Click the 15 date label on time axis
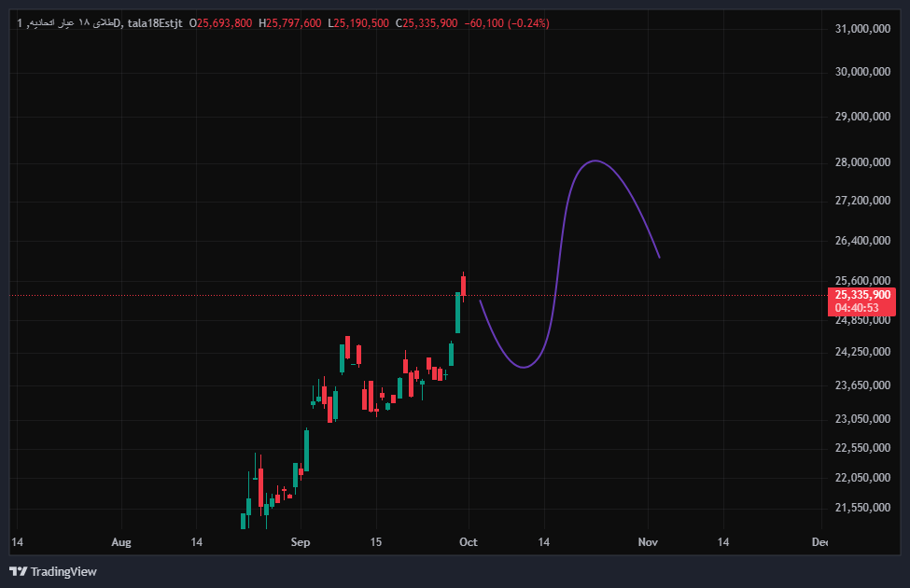The image size is (910, 588). (376, 542)
